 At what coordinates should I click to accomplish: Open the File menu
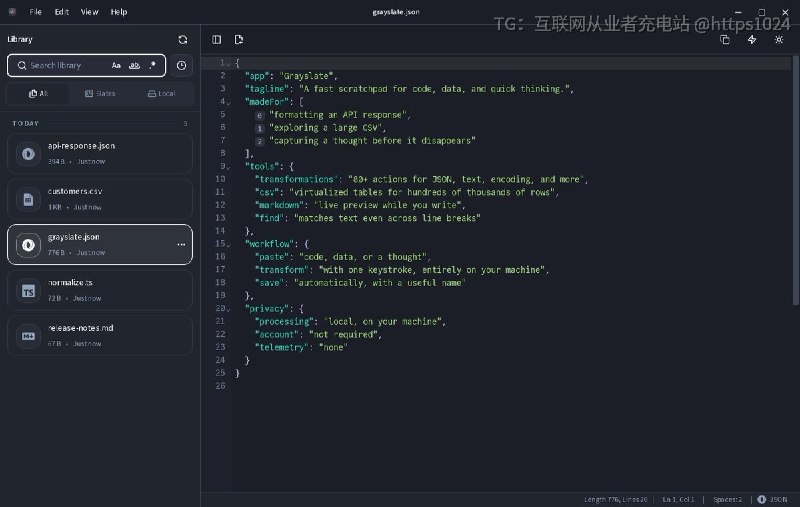click(36, 12)
